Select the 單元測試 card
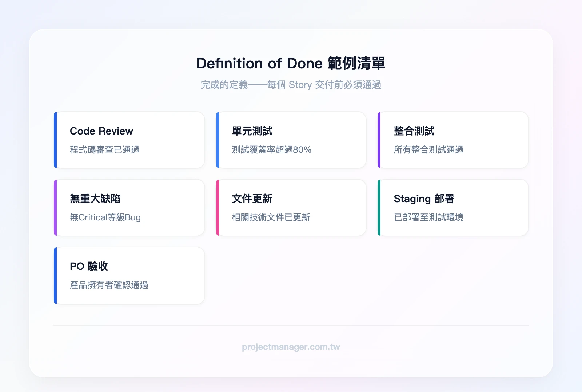This screenshot has width=582, height=392. pyautogui.click(x=291, y=140)
